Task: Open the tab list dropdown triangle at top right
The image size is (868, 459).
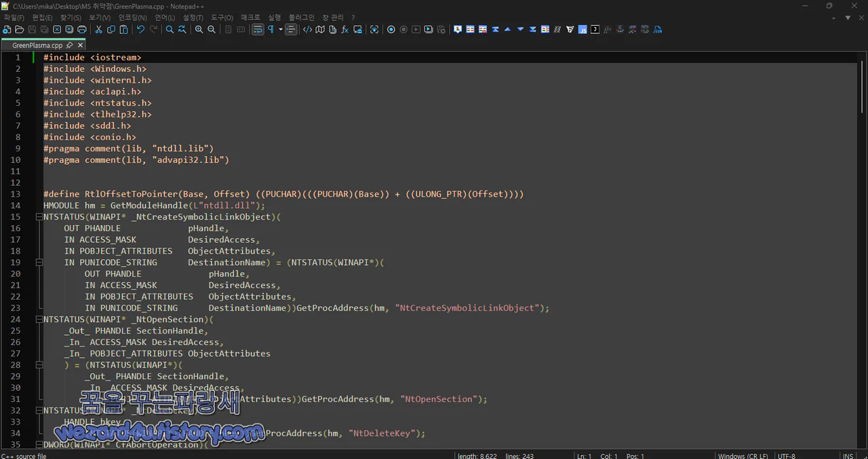Action: tap(848, 18)
